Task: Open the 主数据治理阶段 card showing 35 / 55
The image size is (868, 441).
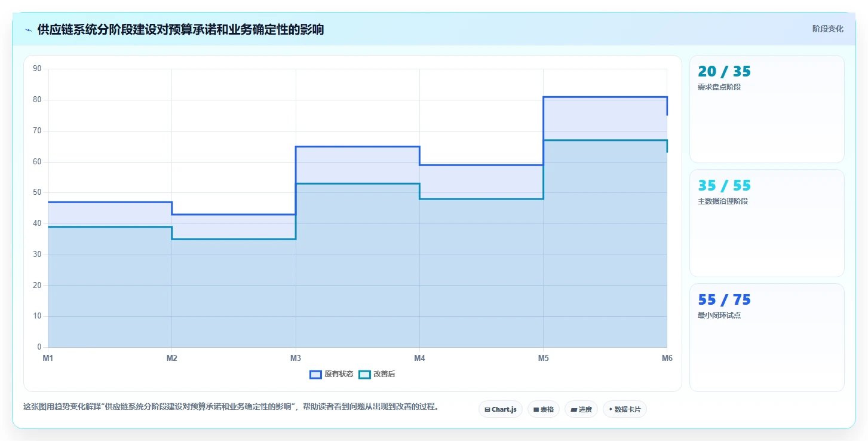Action: point(767,223)
